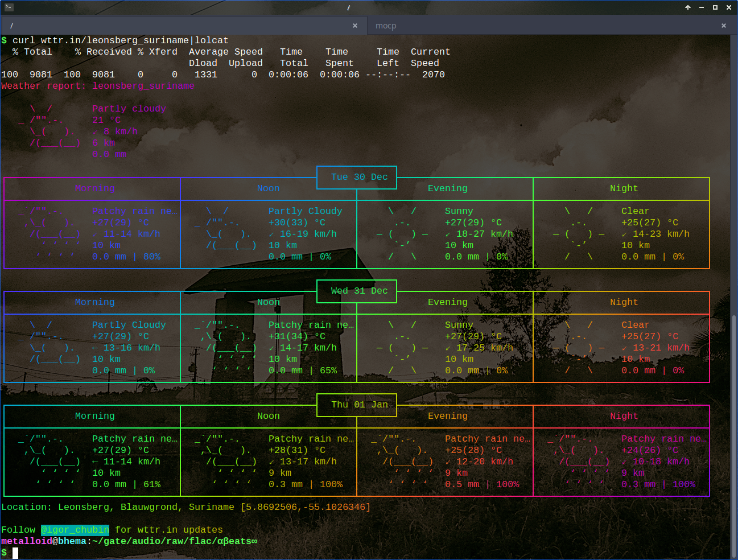Minimize the terminal window
This screenshot has height=560, width=738.
[x=701, y=7]
